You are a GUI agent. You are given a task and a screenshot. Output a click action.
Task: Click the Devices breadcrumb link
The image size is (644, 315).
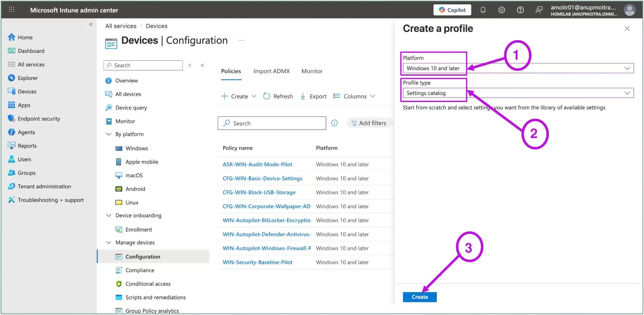coord(156,26)
